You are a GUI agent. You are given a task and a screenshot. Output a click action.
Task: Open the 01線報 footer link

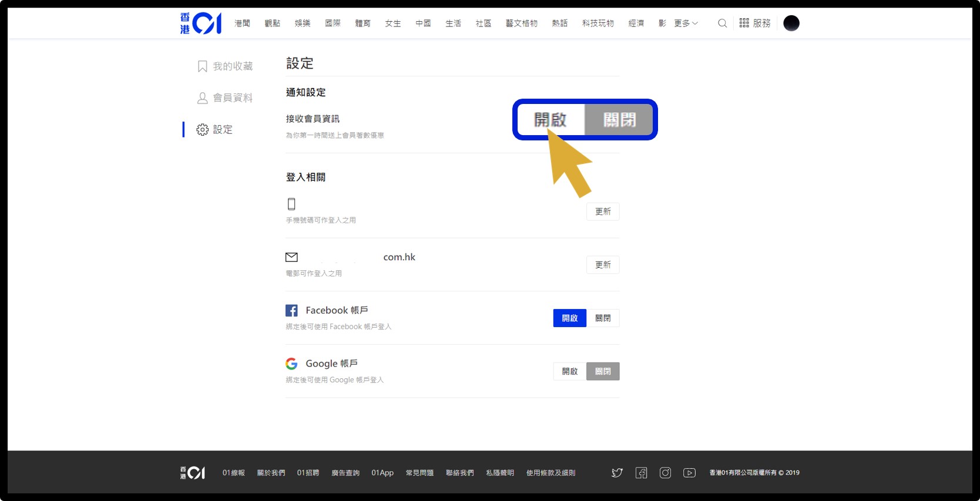pyautogui.click(x=234, y=473)
